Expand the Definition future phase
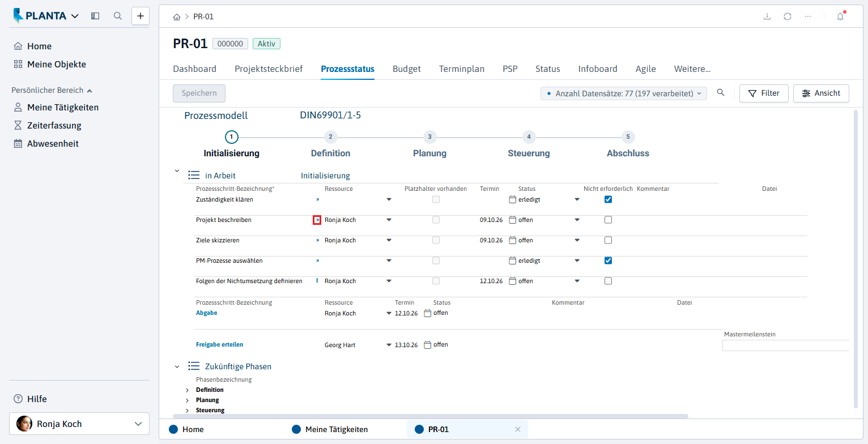Viewport: 868px width, 444px height. click(187, 390)
